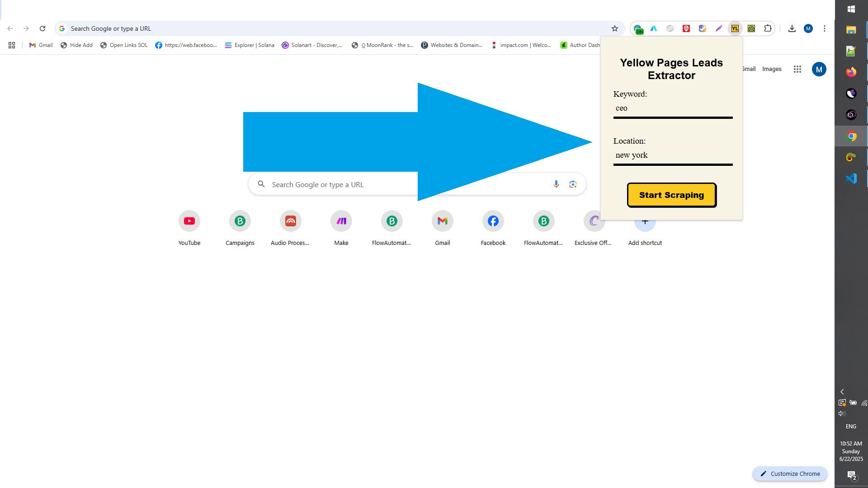The width and height of the screenshot is (868, 488).
Task: Open the Google apps grid
Action: point(797,69)
